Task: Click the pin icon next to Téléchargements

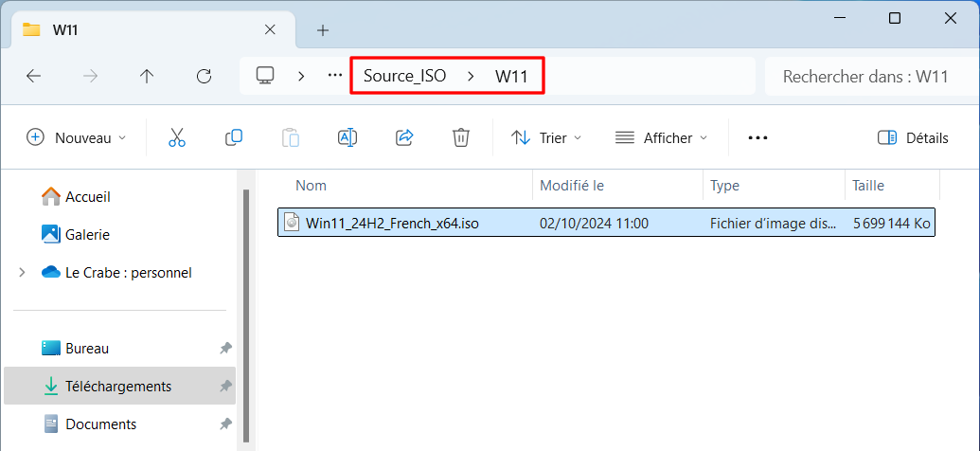Action: (x=225, y=387)
